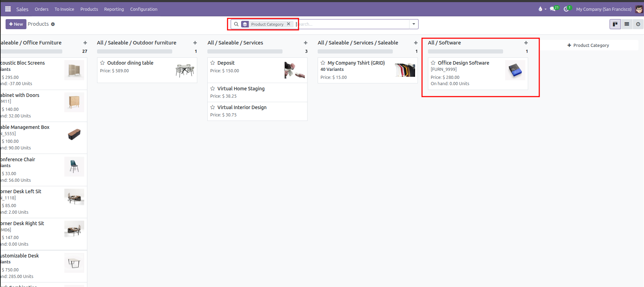Open the apps grid home menu

(x=8, y=9)
